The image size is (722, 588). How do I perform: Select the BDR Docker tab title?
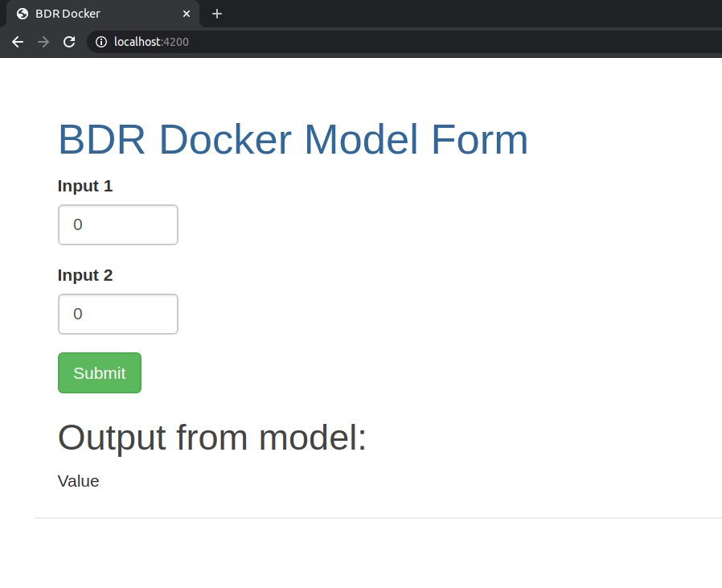[68, 14]
